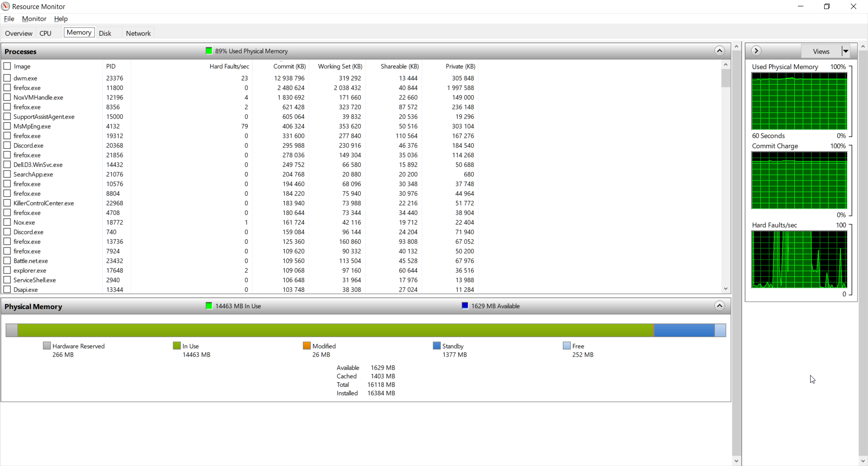
Task: Switch to the CPU tab
Action: (45, 33)
